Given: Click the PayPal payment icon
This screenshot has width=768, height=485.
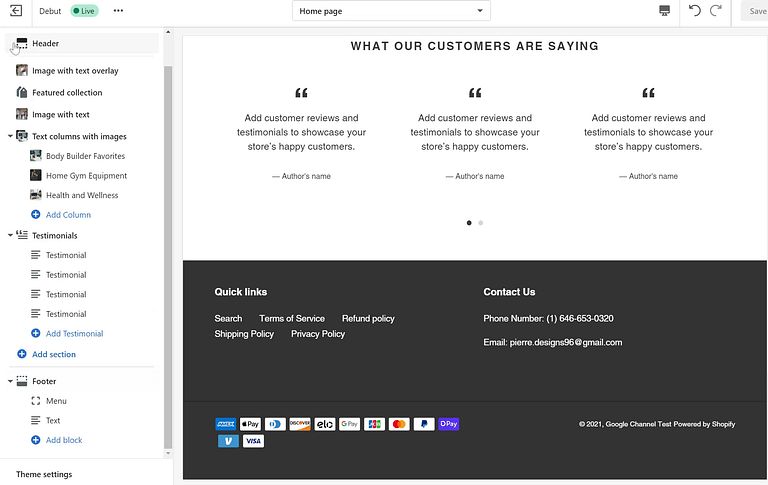Looking at the screenshot, I should 424,424.
